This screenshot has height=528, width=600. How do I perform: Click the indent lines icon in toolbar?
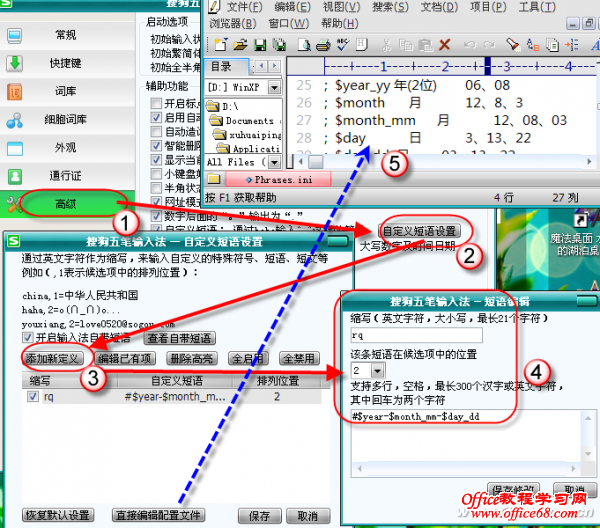pyautogui.click(x=572, y=45)
